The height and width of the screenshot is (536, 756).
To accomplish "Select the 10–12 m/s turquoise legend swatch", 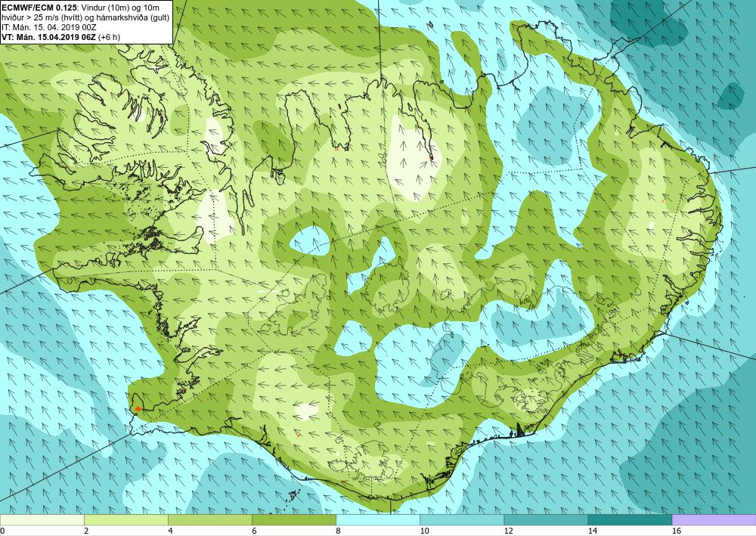I will [x=462, y=519].
